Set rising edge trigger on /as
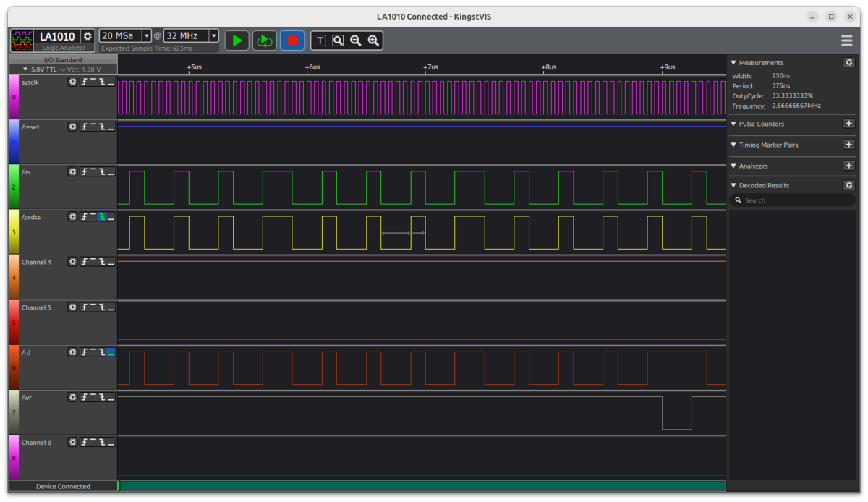The image size is (868, 502). point(85,171)
